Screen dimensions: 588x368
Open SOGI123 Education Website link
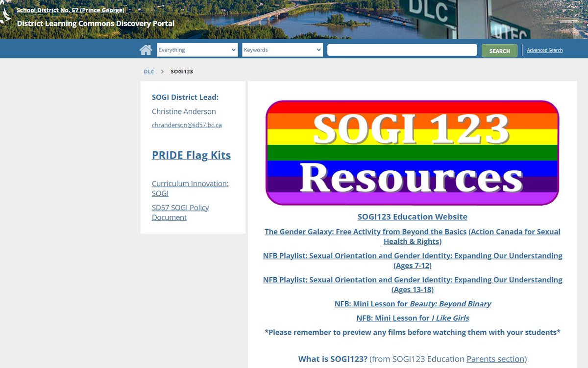click(413, 217)
